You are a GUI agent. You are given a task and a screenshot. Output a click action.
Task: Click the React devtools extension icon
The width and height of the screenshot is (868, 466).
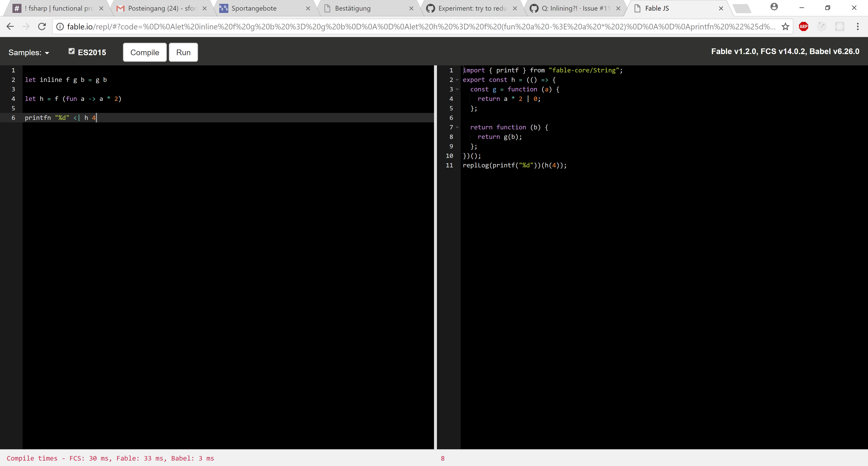coord(839,26)
